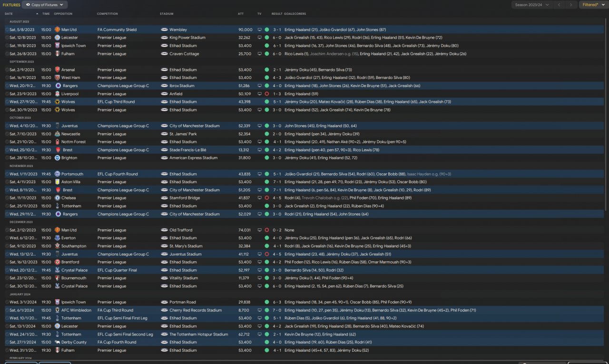Screen dimensions: 609x364
Task: Click the 90,000 attendance figure
Action: click(246, 30)
